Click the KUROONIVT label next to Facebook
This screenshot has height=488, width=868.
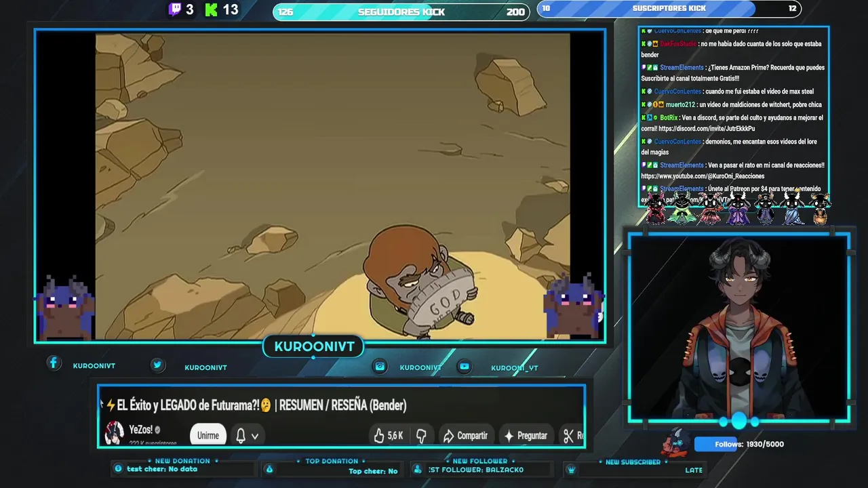[x=94, y=366]
